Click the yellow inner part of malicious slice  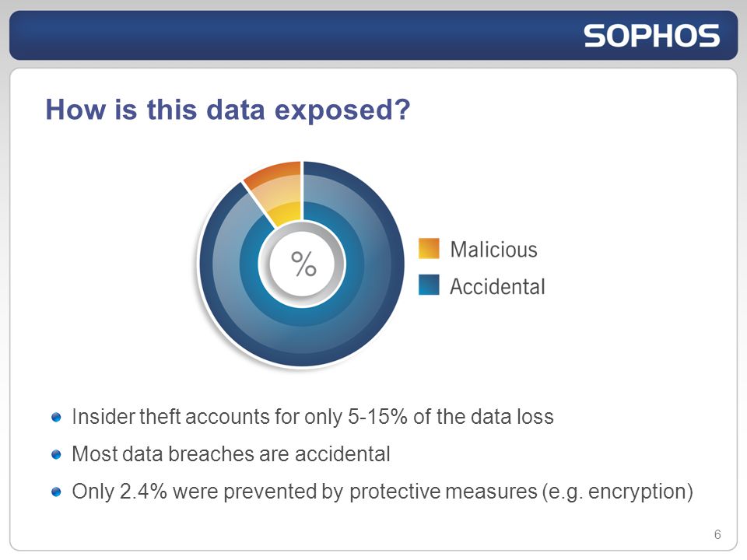coord(287,213)
